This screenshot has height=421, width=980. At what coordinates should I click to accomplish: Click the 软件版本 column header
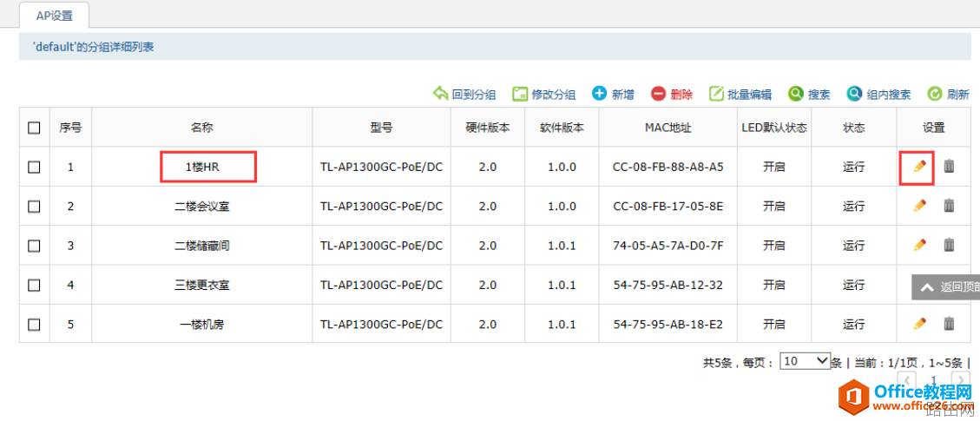562,128
